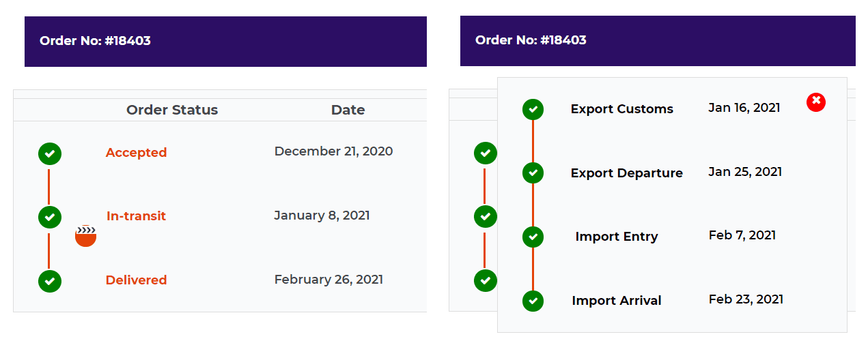Close the transit details popup

pos(816,102)
